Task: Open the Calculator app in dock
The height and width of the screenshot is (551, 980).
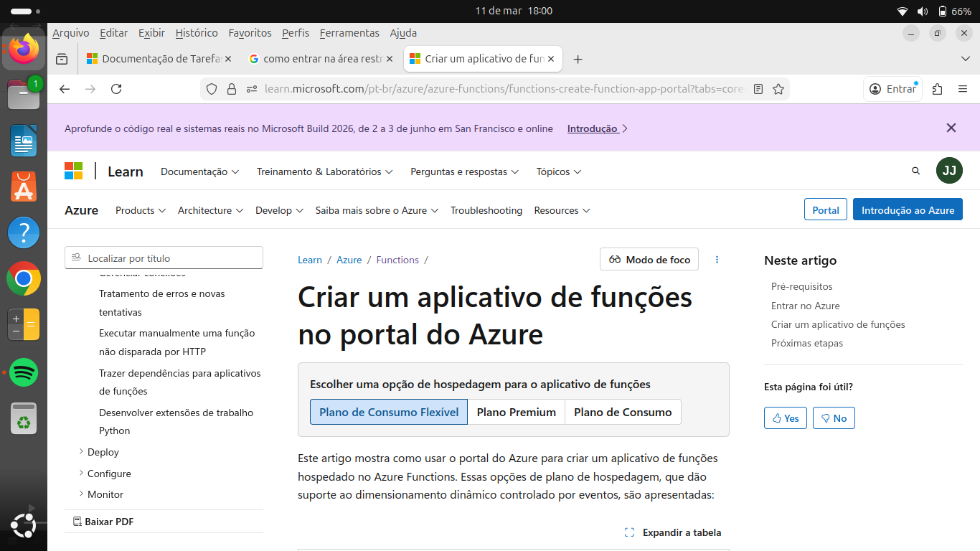Action: pos(24,324)
